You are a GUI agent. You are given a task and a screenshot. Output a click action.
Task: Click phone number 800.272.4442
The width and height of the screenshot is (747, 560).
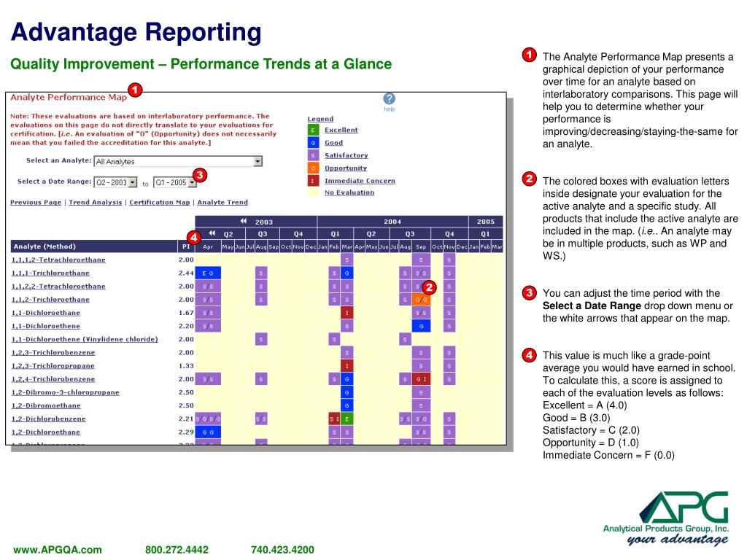point(177,550)
